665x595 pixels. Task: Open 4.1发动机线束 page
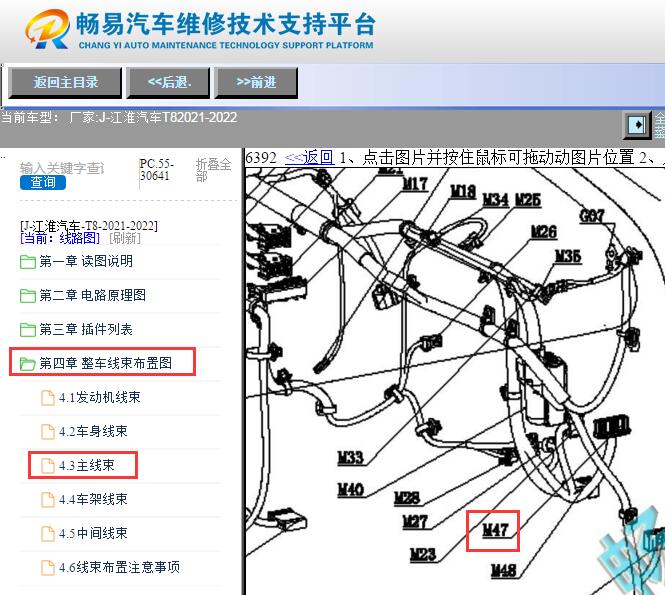(x=100, y=397)
